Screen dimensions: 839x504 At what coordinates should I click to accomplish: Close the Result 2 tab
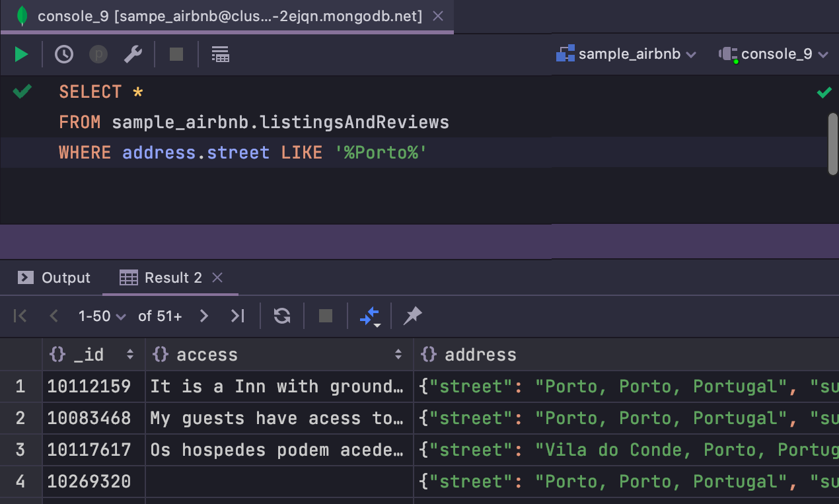click(x=217, y=278)
